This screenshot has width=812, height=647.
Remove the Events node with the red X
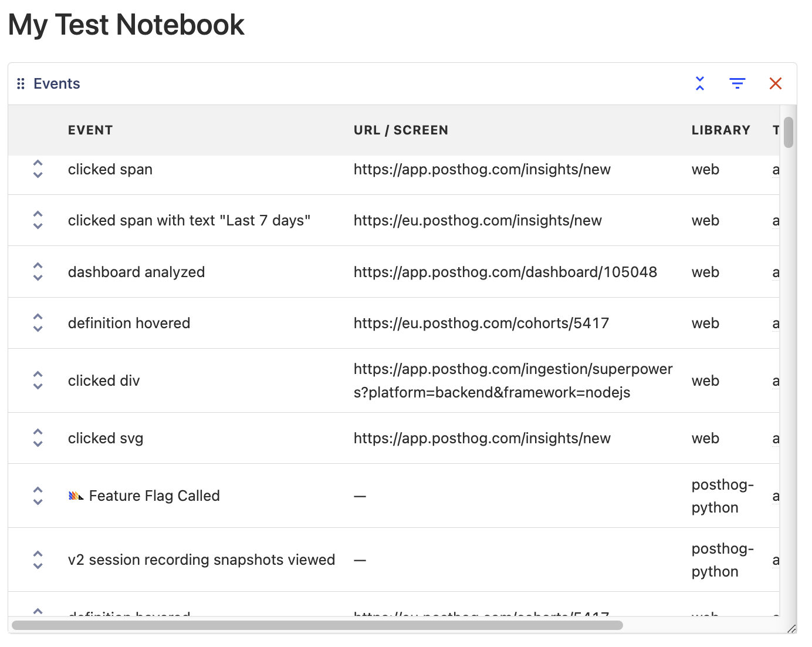776,83
